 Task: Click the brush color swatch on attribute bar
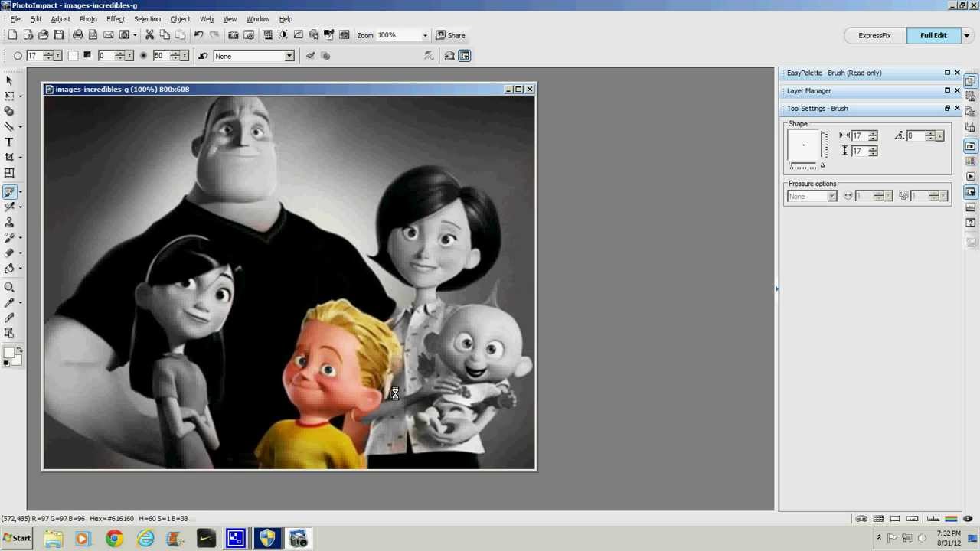tap(73, 56)
